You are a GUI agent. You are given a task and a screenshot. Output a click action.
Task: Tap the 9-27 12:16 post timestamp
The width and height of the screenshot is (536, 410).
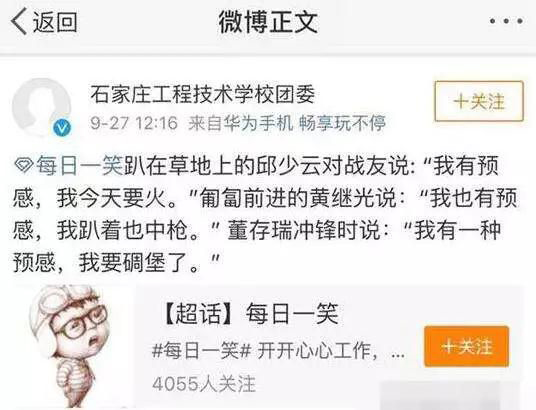tap(134, 123)
